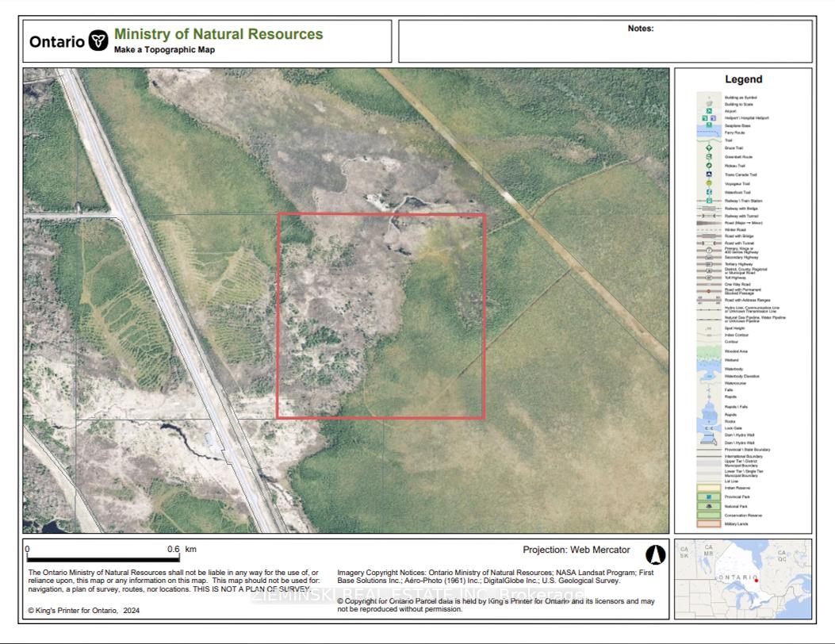Click the 'Projection: Web Mercator' text
Screen dimensions: 835x644
(x=576, y=550)
